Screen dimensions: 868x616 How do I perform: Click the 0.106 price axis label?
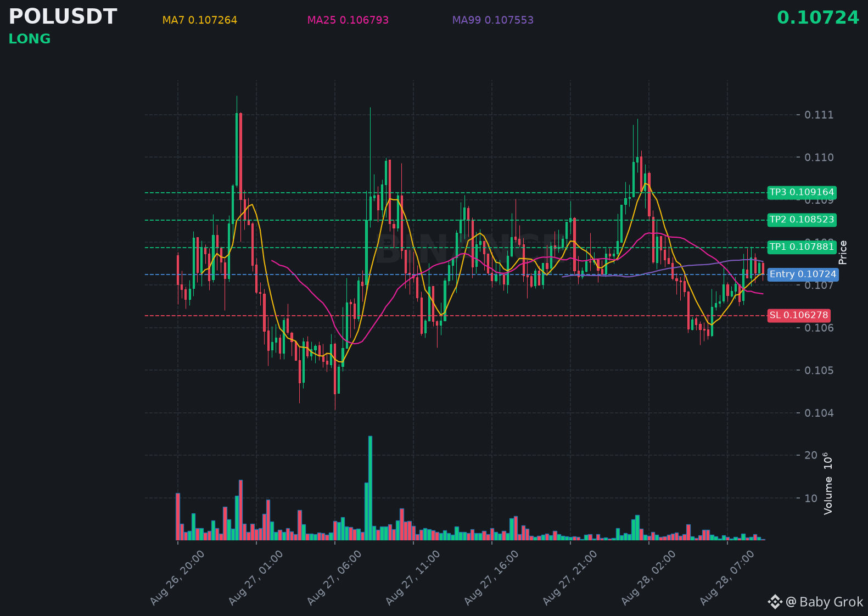[x=819, y=328]
